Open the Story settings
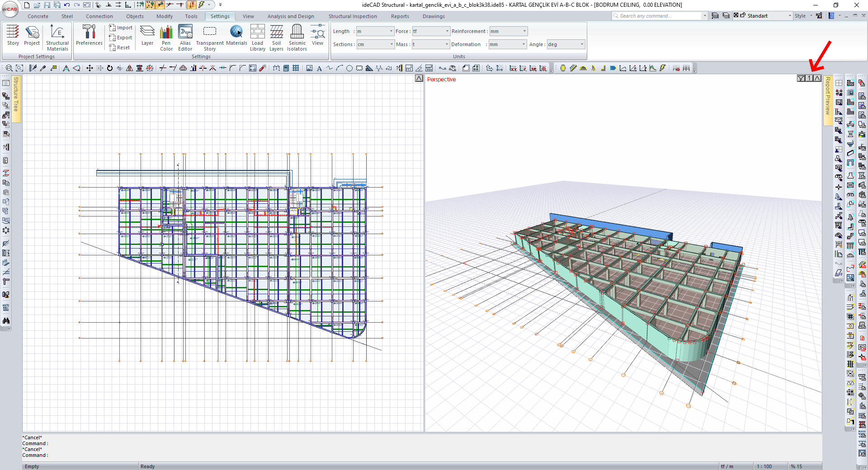 click(x=13, y=35)
